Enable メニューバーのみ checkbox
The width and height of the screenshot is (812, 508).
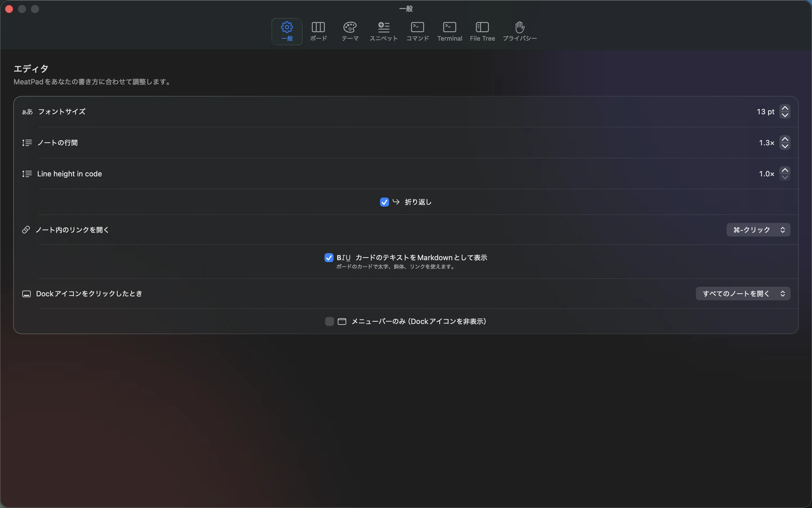tap(329, 321)
